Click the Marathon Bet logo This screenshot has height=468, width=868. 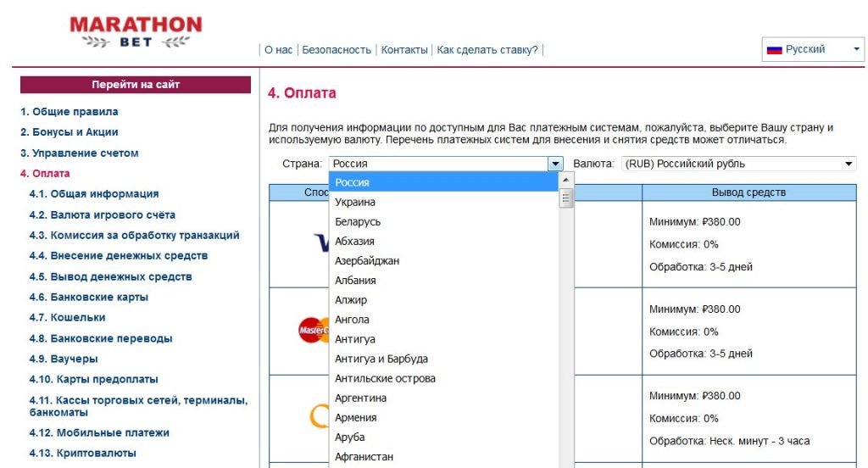point(136,32)
